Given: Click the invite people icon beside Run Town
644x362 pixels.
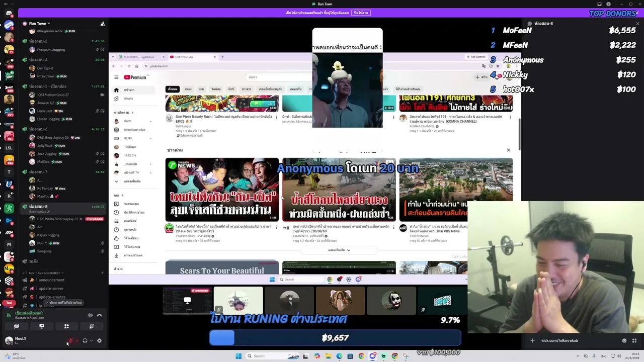Looking at the screenshot, I should pyautogui.click(x=103, y=24).
